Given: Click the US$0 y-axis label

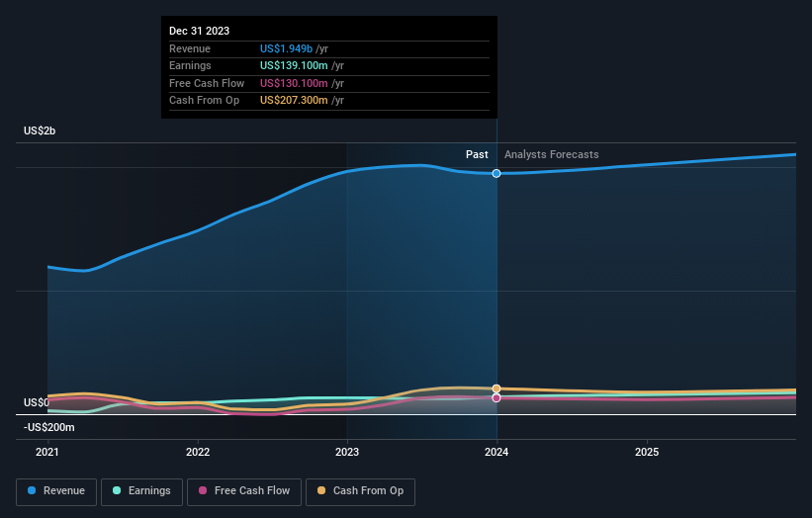Looking at the screenshot, I should tap(37, 402).
